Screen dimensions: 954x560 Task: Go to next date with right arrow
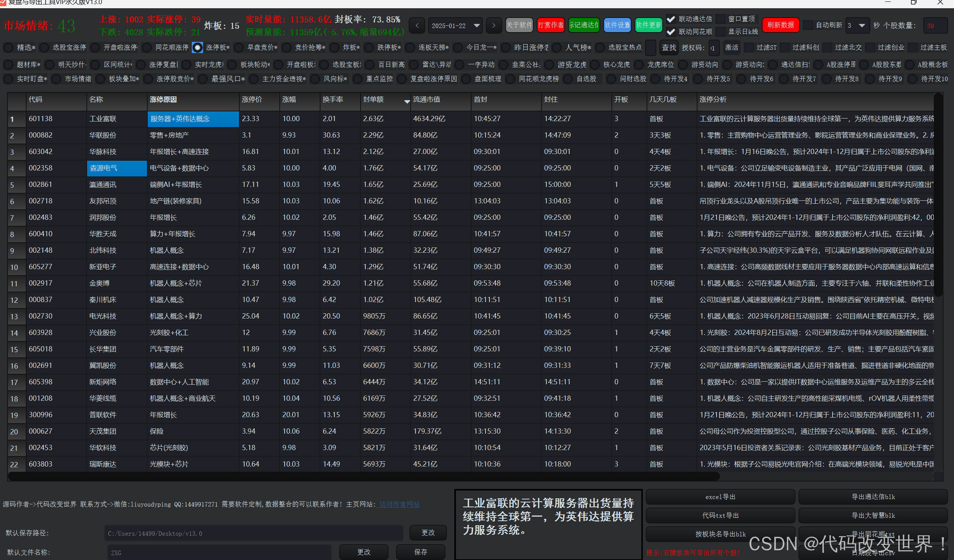tap(493, 26)
